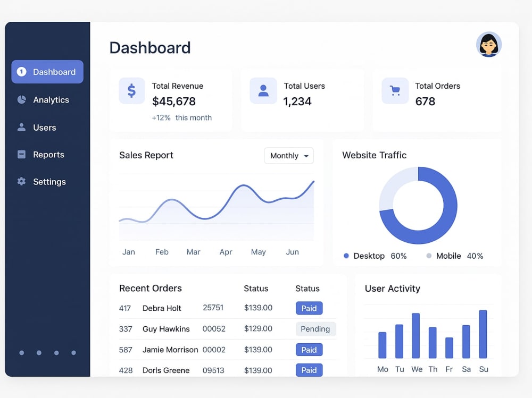Click order number 417

tap(125, 308)
